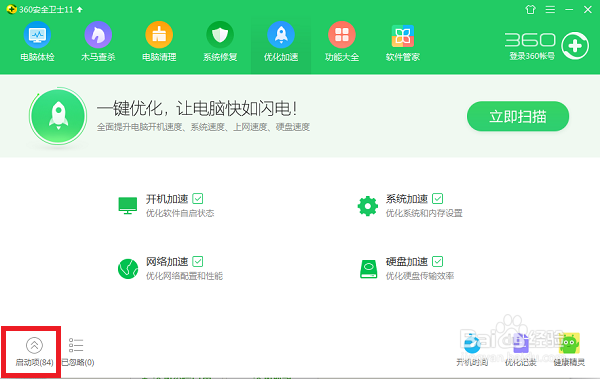Toggle 开机加速 checkbox

coord(198,199)
